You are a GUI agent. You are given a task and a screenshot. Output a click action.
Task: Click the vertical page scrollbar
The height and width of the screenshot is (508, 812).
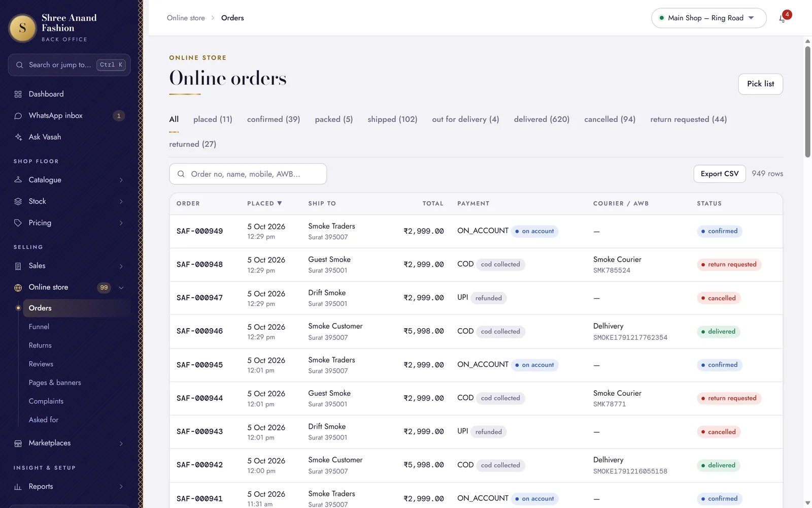[807, 102]
